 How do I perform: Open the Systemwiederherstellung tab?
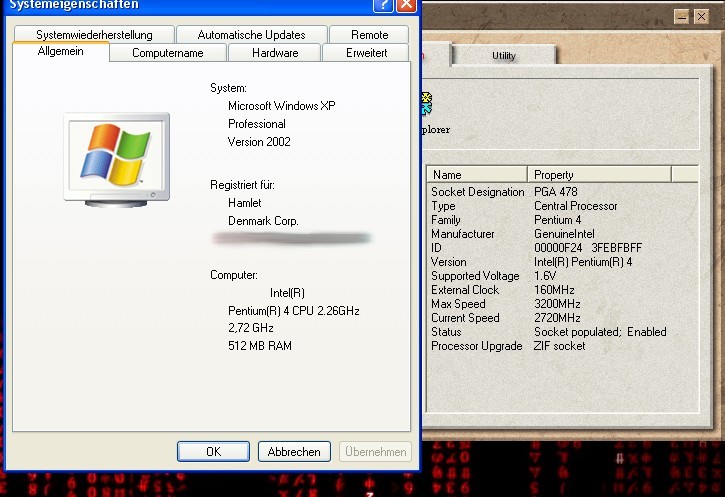pyautogui.click(x=94, y=35)
